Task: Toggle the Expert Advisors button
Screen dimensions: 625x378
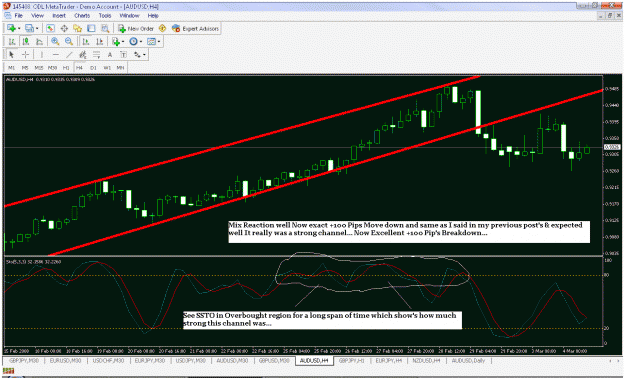Action: (x=195, y=28)
